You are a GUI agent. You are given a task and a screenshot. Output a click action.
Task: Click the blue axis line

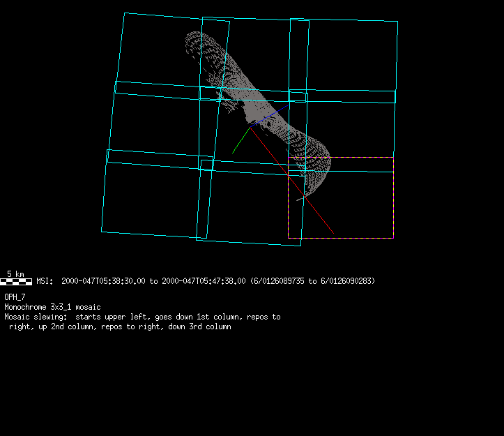click(269, 116)
